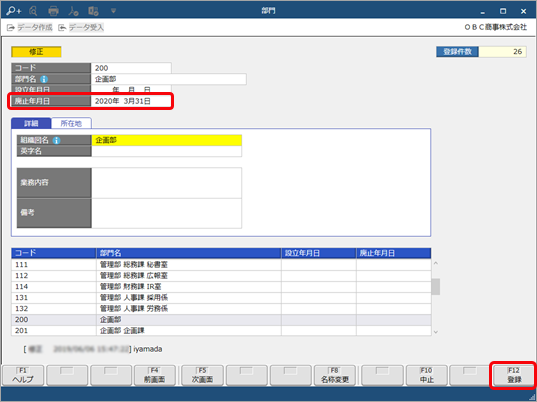Click the list scrollbar down arrow

pyautogui.click(x=436, y=331)
